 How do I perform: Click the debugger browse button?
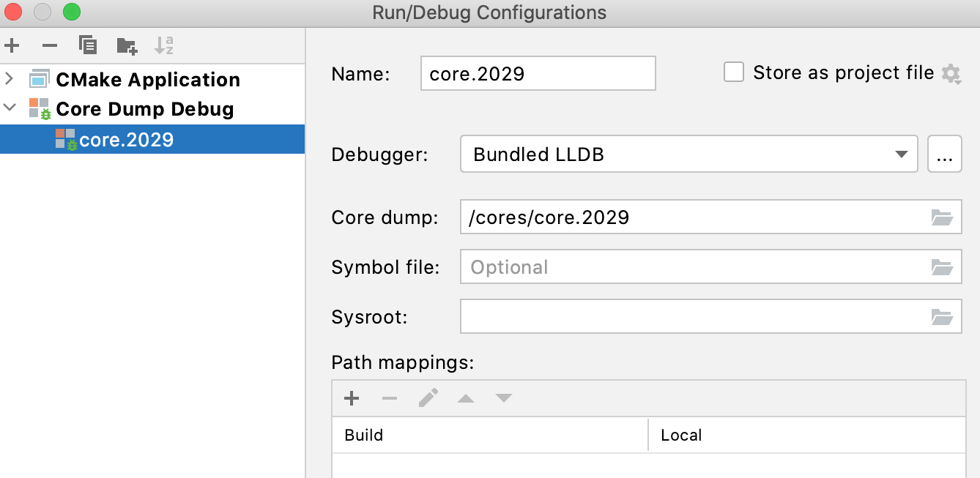pyautogui.click(x=945, y=154)
